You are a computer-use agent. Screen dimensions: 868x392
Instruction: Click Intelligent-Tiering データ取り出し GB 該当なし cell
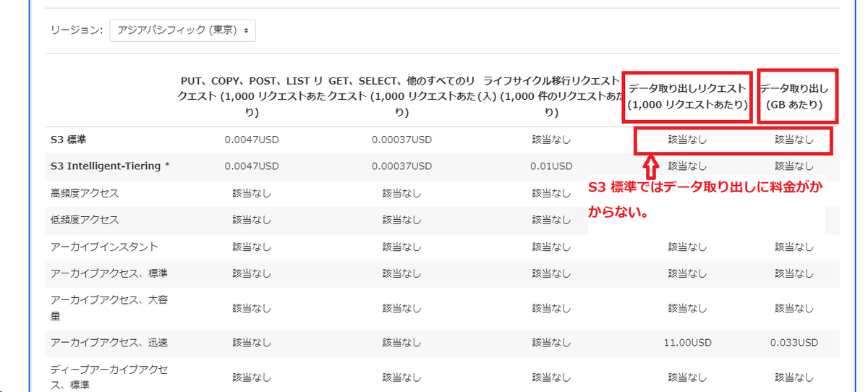click(794, 166)
